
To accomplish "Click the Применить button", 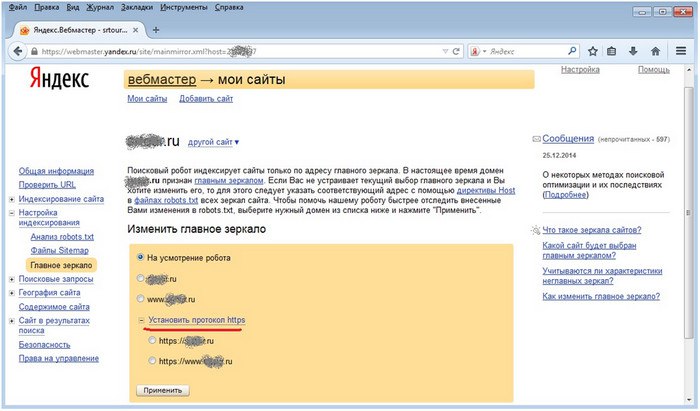I will (162, 390).
